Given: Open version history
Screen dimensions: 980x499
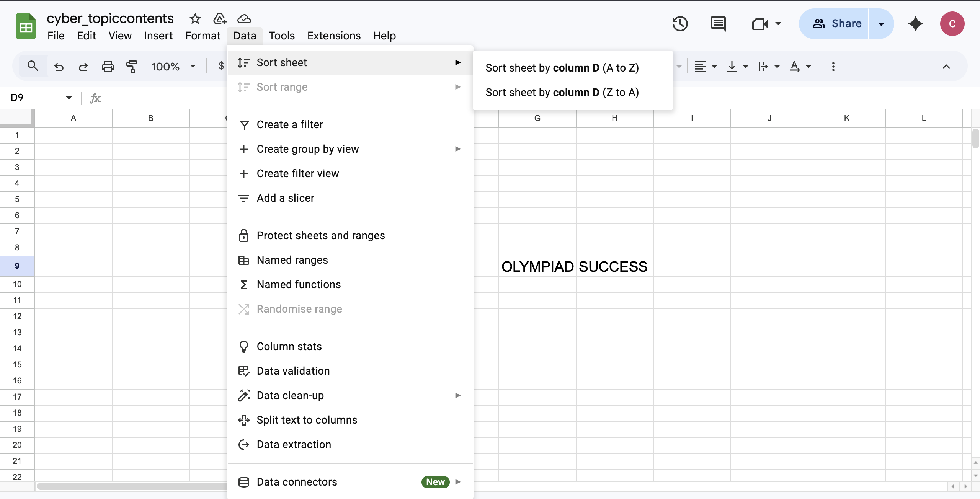Looking at the screenshot, I should click(679, 23).
